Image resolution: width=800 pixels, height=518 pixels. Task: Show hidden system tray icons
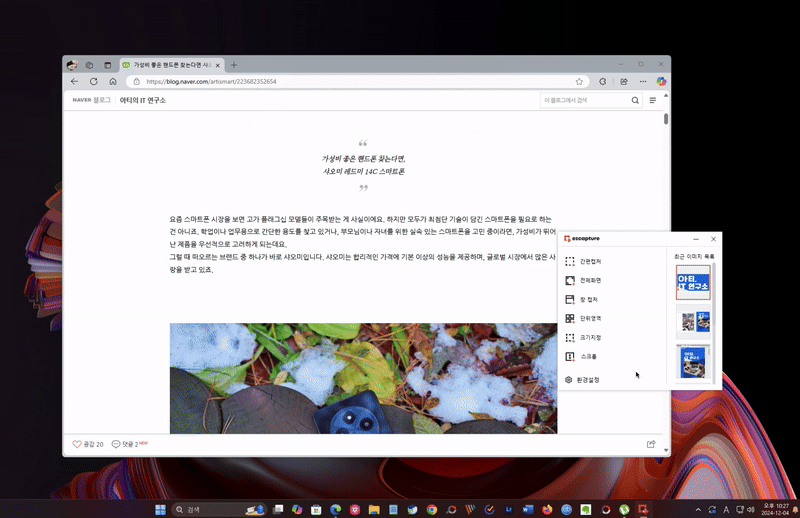click(698, 509)
